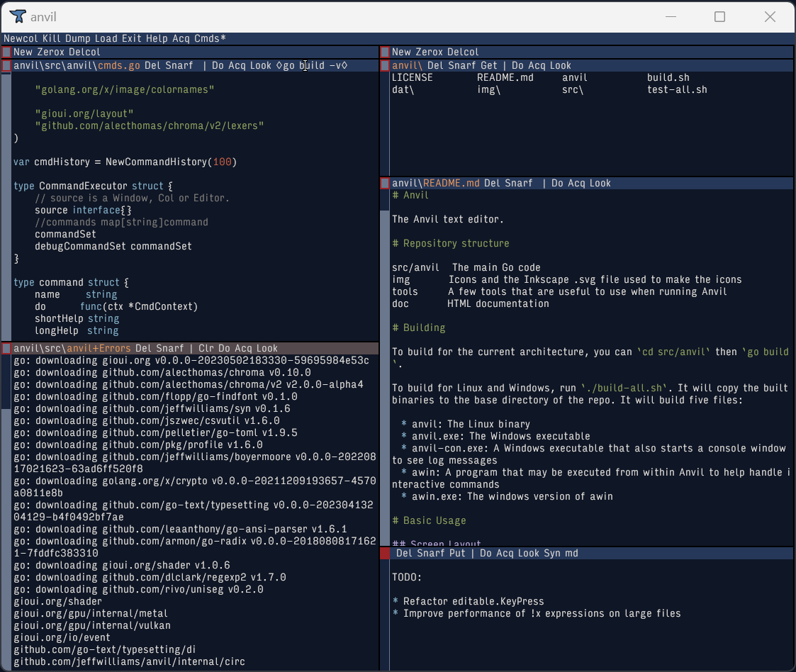
Task: Open build.sh from the directory listing
Action: coord(668,78)
